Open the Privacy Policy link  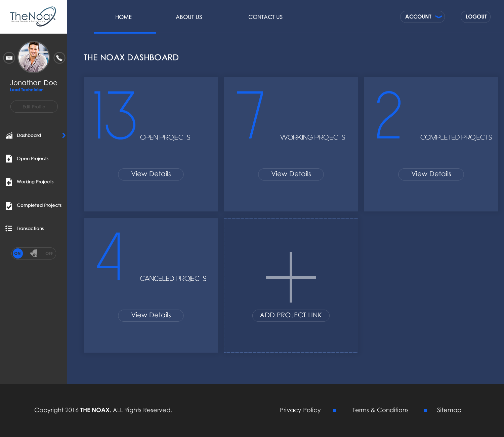pos(300,410)
